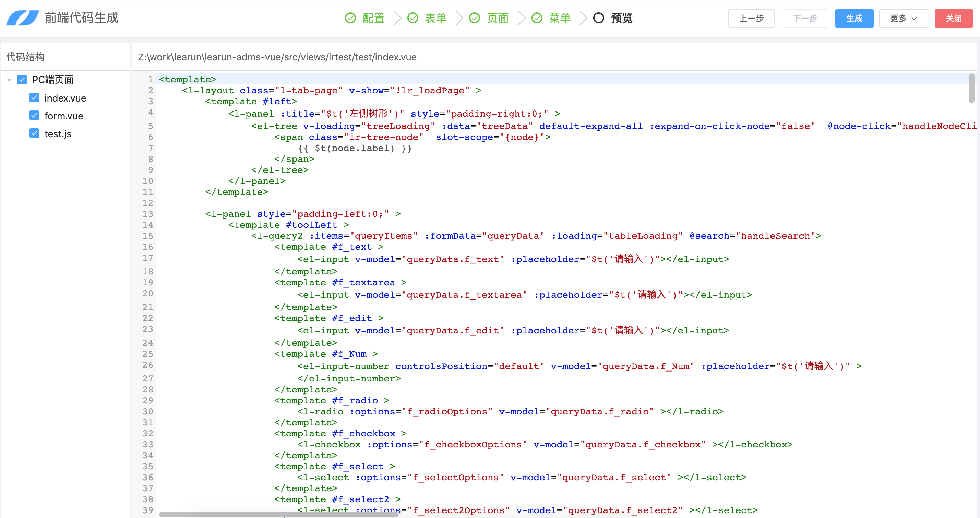Click the l-checkbox tag on line 33
Screen dimensions: 980x518
[x=329, y=444]
